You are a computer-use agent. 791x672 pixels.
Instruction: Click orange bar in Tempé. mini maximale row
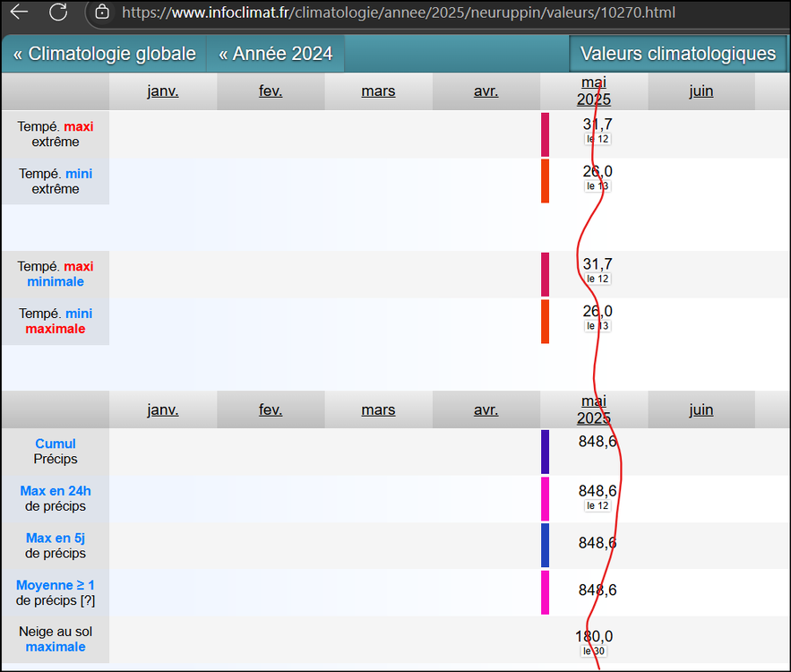pos(545,322)
